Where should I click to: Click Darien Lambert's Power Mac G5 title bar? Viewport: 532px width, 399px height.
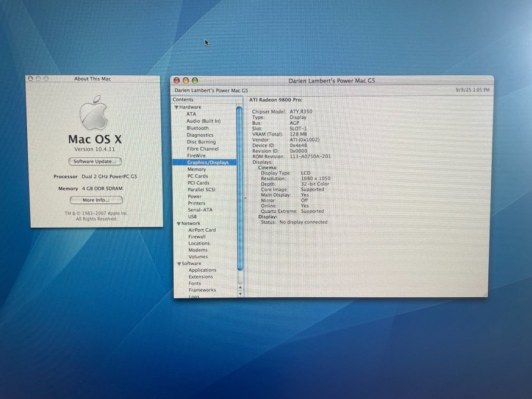[332, 81]
